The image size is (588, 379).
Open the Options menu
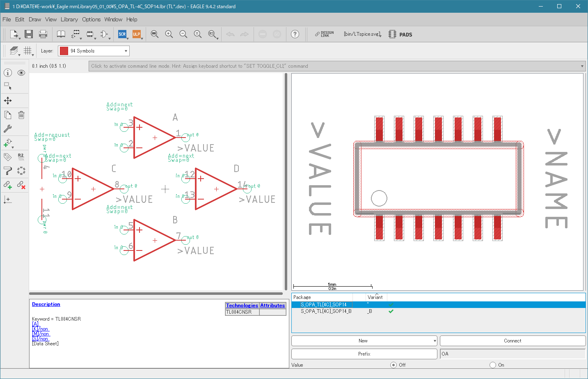point(91,19)
